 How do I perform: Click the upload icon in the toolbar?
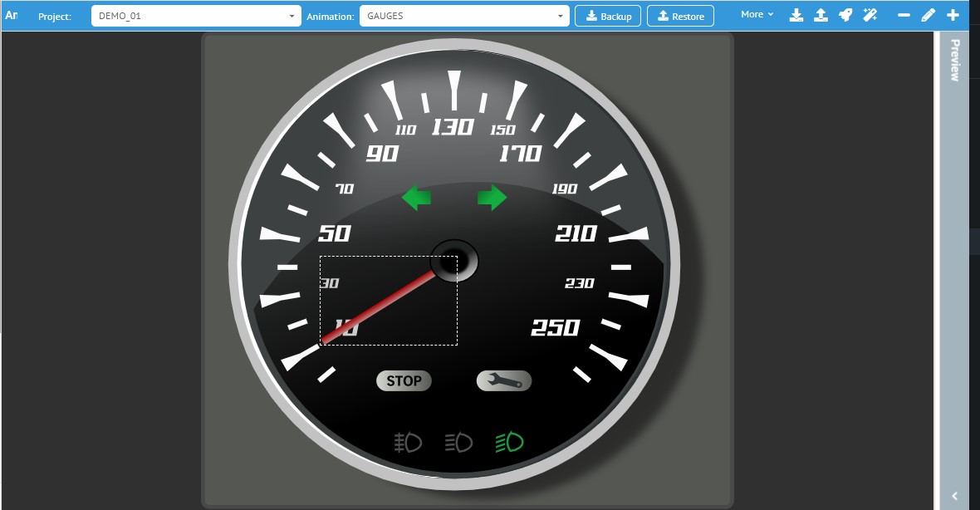pos(821,15)
